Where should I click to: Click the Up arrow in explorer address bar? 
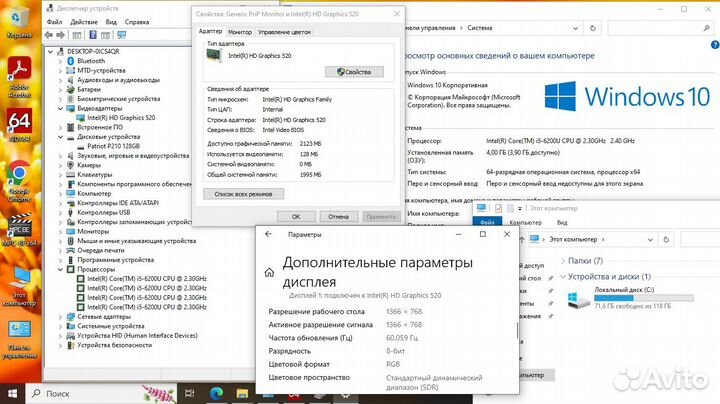point(522,240)
